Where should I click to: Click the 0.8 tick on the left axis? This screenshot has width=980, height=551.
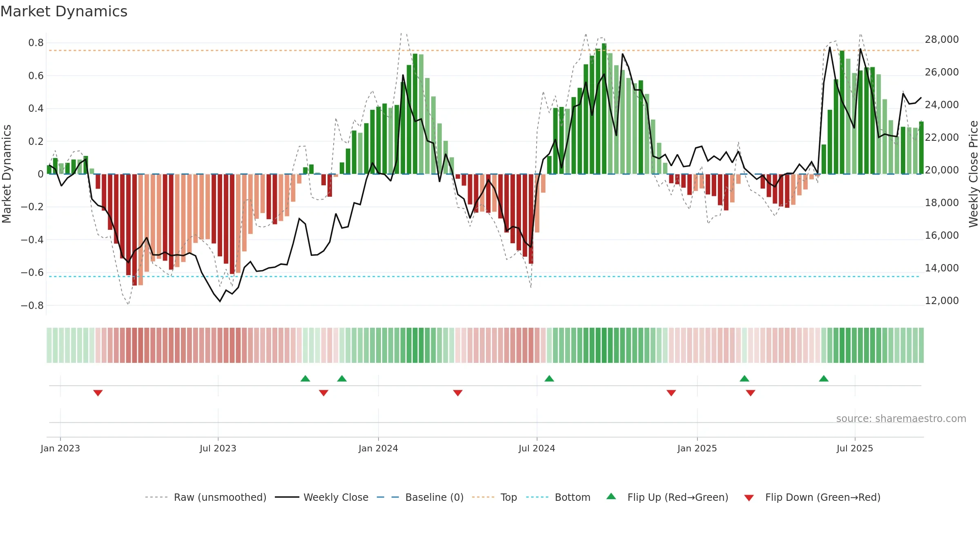pos(36,43)
